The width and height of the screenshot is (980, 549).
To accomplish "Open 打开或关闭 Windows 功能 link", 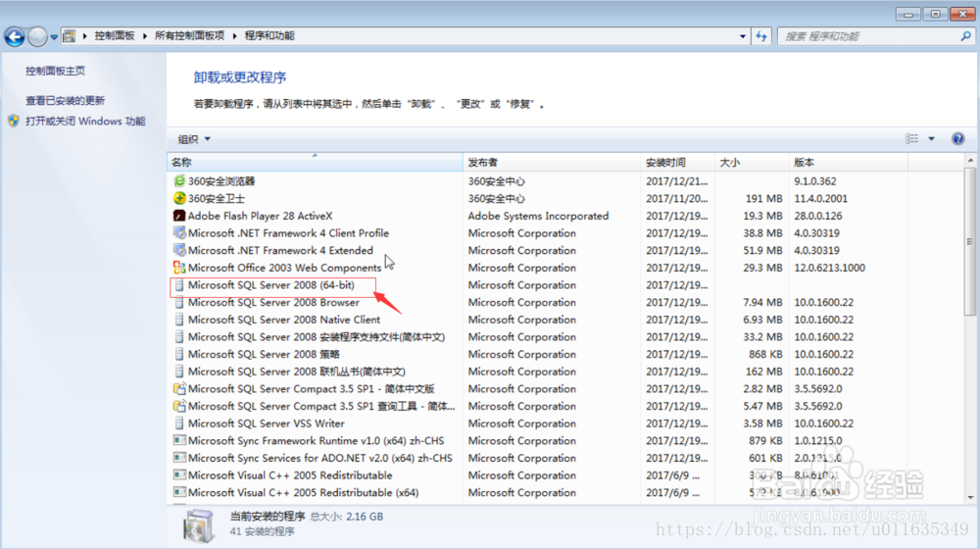I will pyautogui.click(x=85, y=121).
